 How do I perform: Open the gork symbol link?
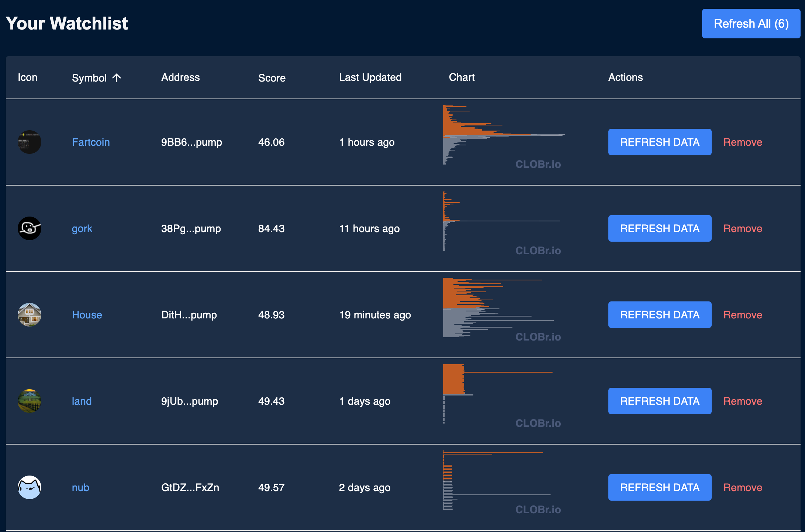(82, 229)
